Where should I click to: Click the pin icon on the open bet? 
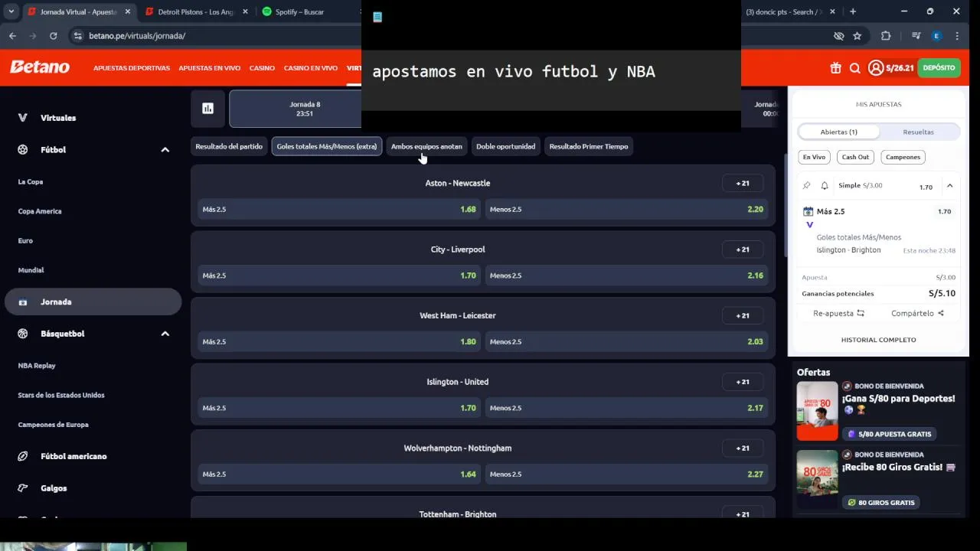point(806,185)
